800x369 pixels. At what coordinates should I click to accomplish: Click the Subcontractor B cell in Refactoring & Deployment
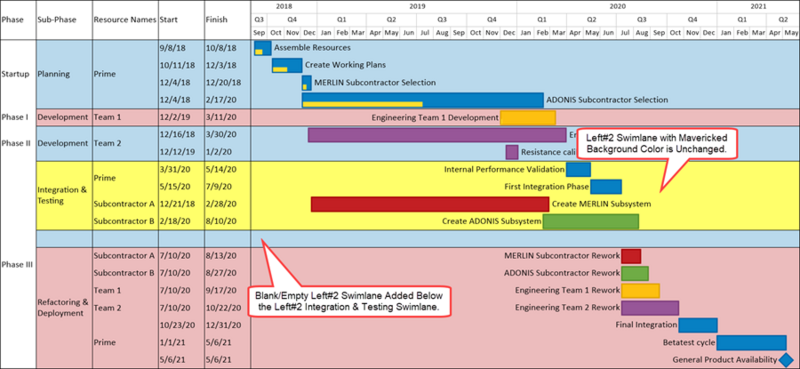pos(124,273)
